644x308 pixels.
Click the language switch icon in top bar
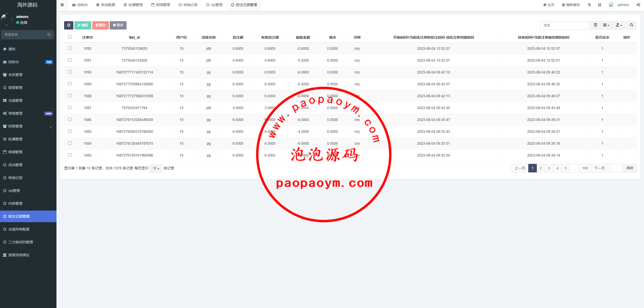tap(589, 5)
